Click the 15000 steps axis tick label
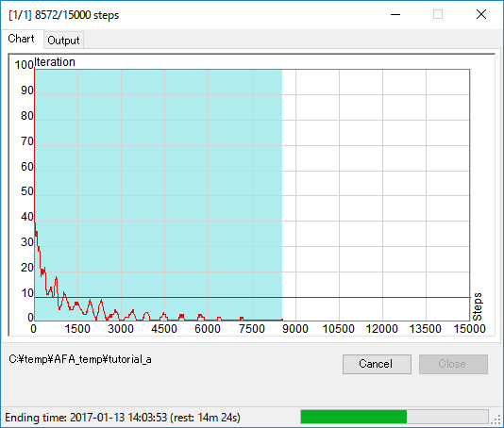The height and width of the screenshot is (428, 504). tap(469, 329)
